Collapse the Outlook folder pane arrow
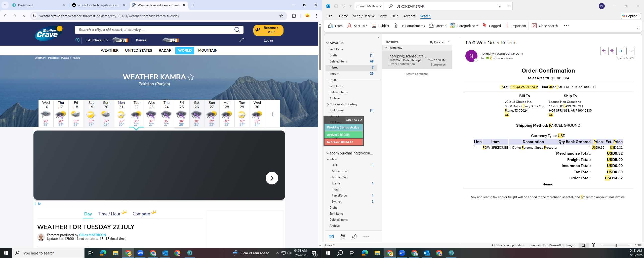The width and height of the screenshot is (644, 258). click(x=379, y=38)
